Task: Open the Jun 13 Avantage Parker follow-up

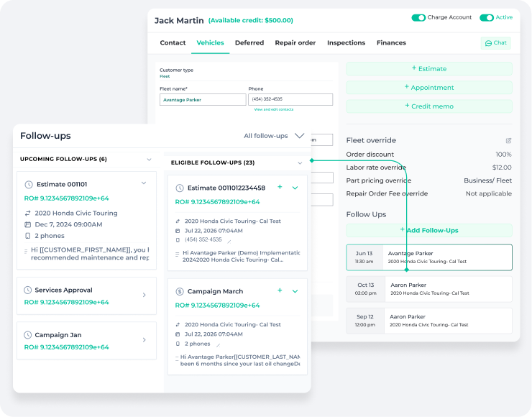Action: (x=429, y=257)
